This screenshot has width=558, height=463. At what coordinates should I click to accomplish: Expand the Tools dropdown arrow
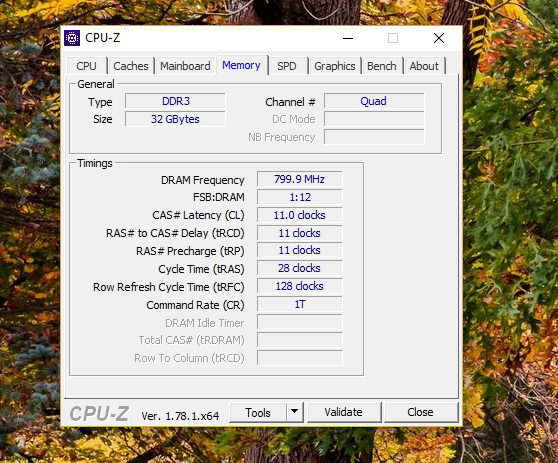coord(294,412)
